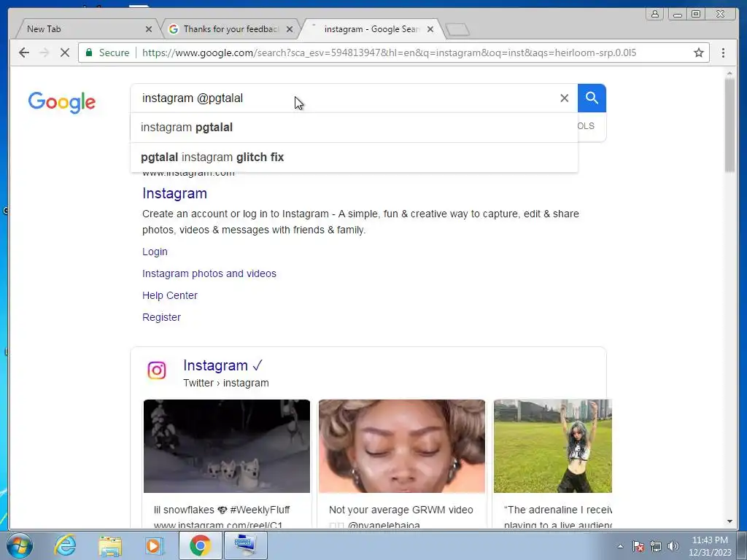Close the Thanks for your feedback tab
The width and height of the screenshot is (747, 560).
[290, 29]
